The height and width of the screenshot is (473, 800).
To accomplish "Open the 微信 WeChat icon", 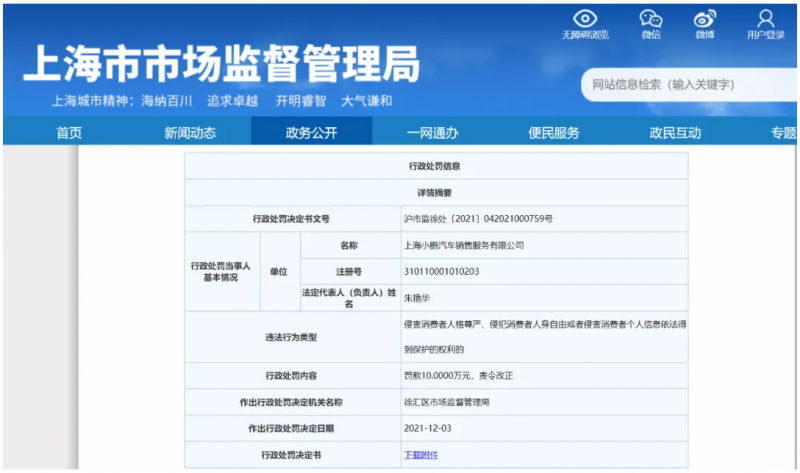I will 651,18.
